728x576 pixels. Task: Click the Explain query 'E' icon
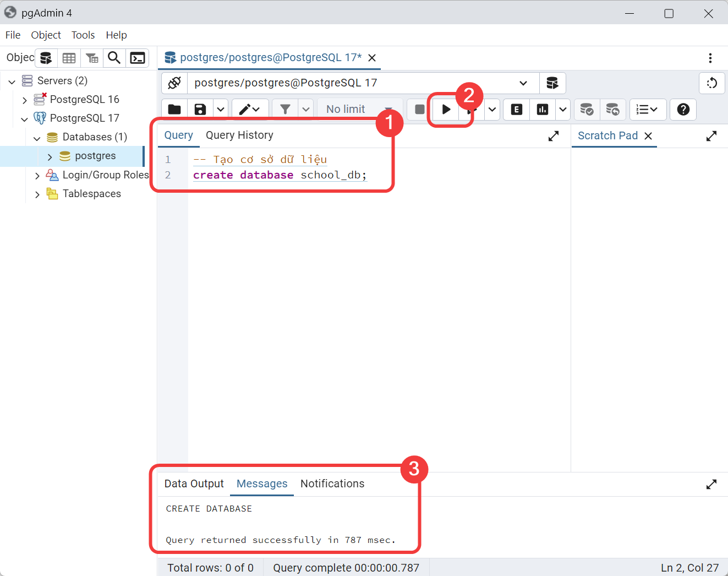click(x=516, y=110)
